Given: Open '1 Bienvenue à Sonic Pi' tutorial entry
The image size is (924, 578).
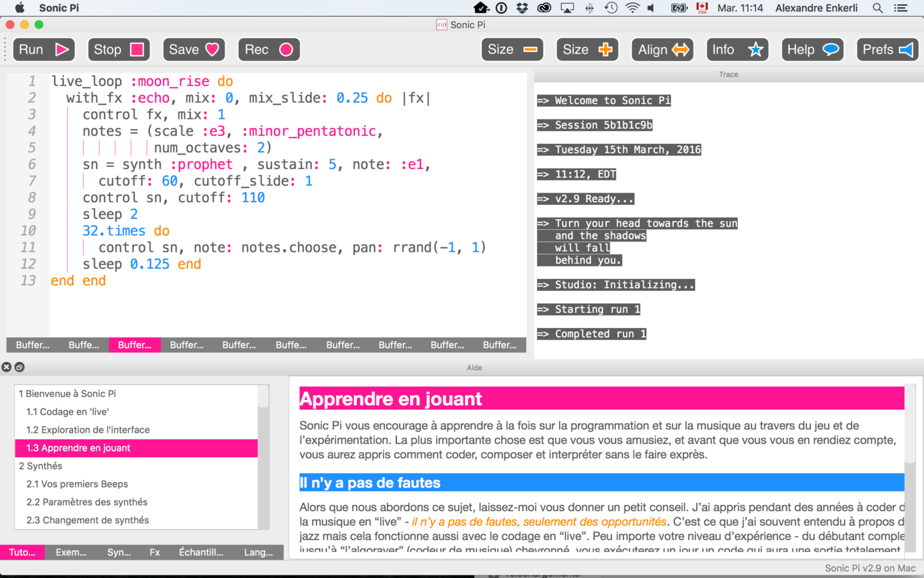Looking at the screenshot, I should (136, 394).
